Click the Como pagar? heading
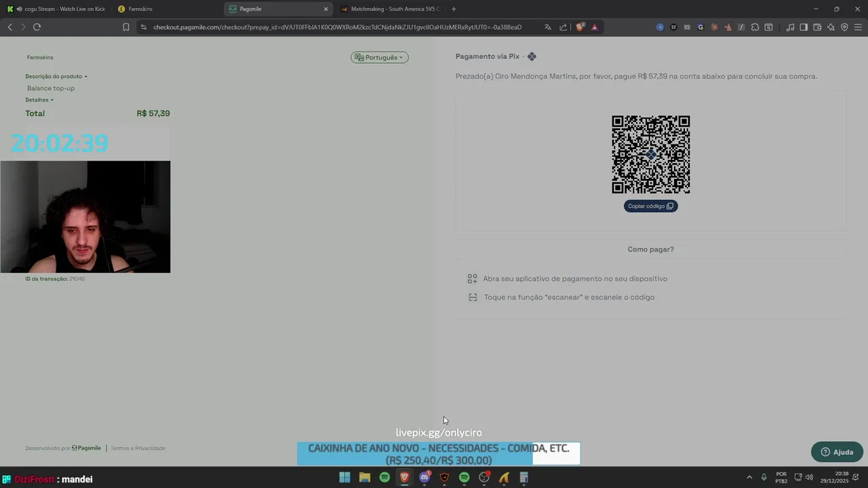Screen dimensions: 868x488 click(650, 249)
